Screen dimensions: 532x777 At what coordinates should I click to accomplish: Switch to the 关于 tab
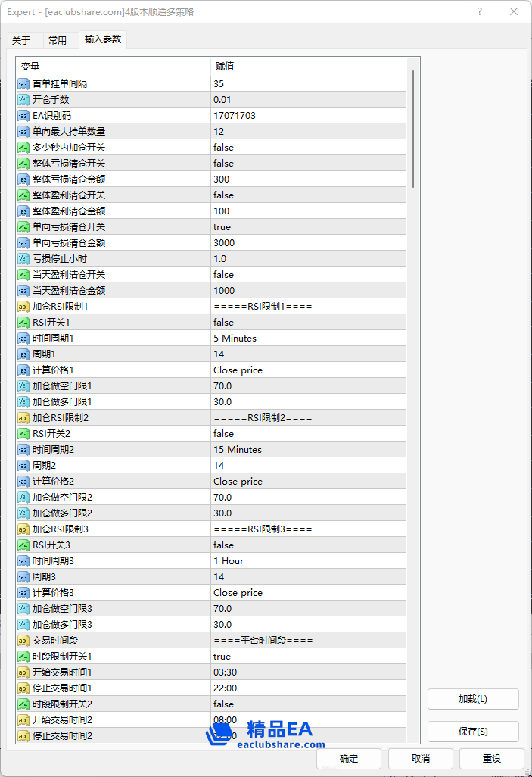tap(21, 41)
